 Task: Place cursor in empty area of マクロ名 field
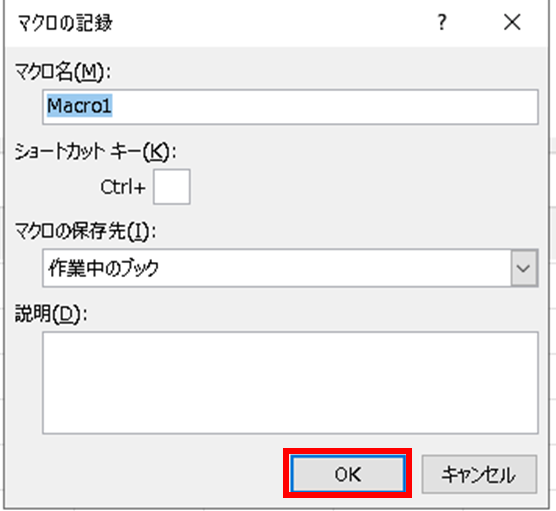[x=324, y=107]
